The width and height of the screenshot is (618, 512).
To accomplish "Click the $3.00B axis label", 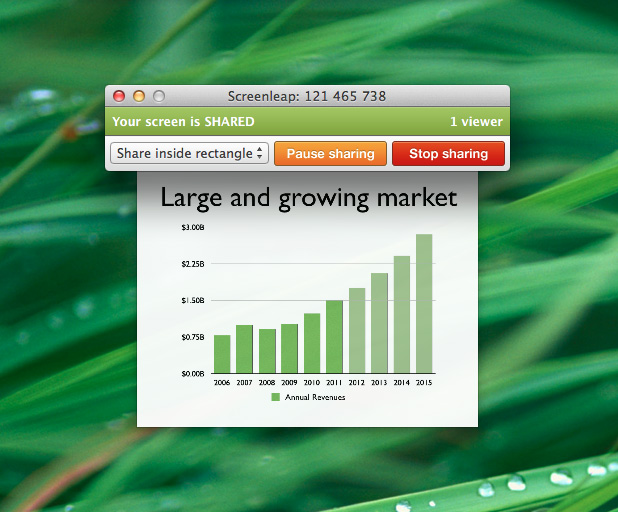I will [x=192, y=228].
